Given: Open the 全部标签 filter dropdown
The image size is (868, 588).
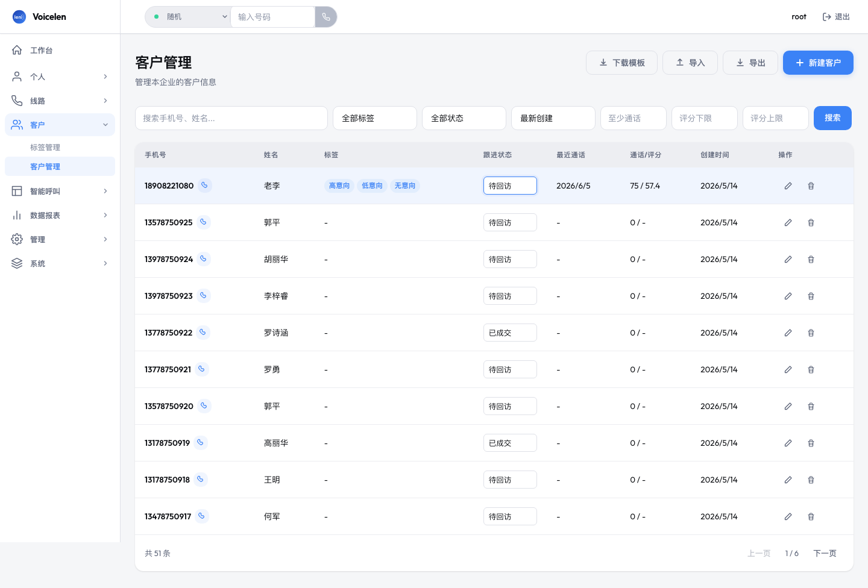Looking at the screenshot, I should pyautogui.click(x=375, y=118).
